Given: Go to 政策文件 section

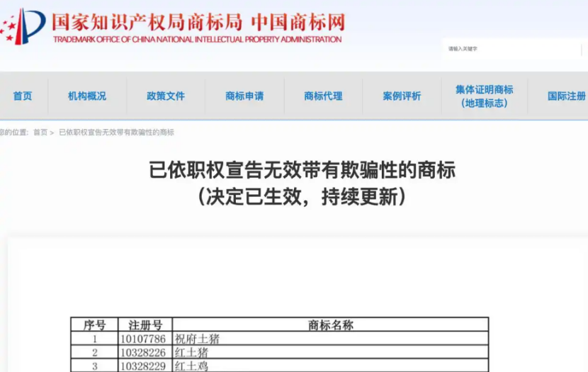Looking at the screenshot, I should [166, 96].
